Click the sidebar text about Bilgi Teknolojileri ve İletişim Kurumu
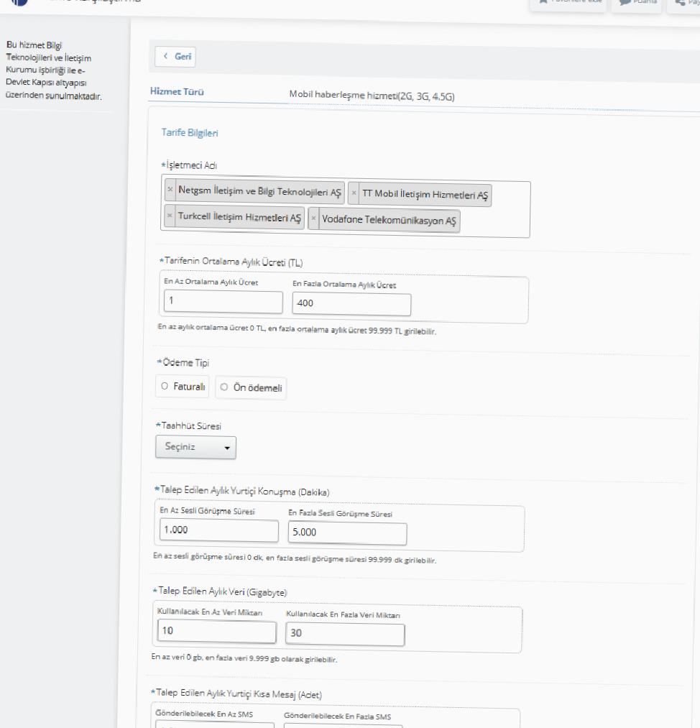The width and height of the screenshot is (700, 728). click(x=53, y=70)
